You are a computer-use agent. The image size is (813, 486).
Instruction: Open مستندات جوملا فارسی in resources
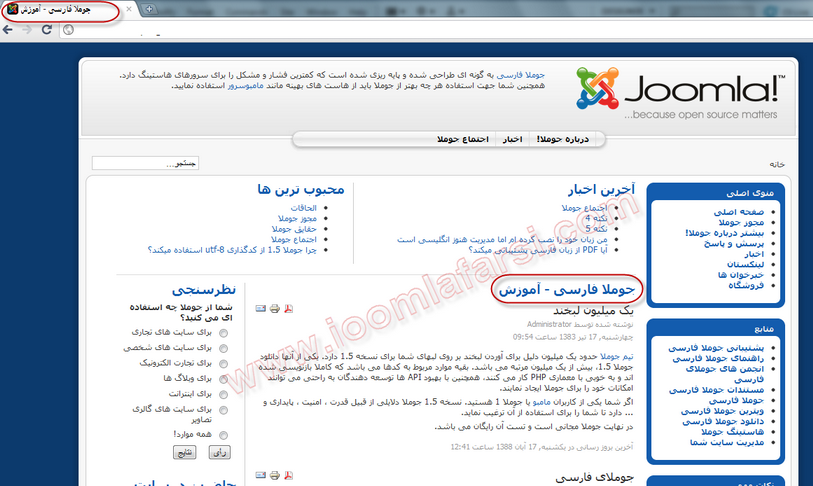(x=716, y=390)
